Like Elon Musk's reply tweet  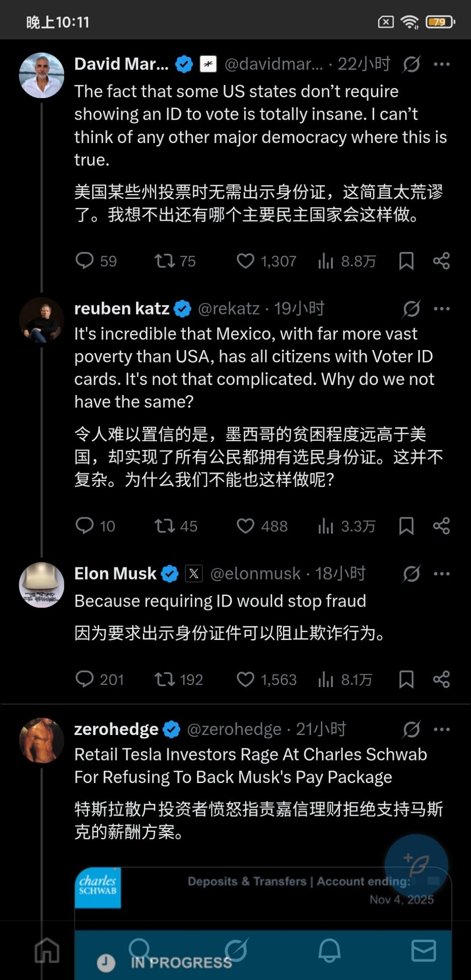tap(245, 679)
